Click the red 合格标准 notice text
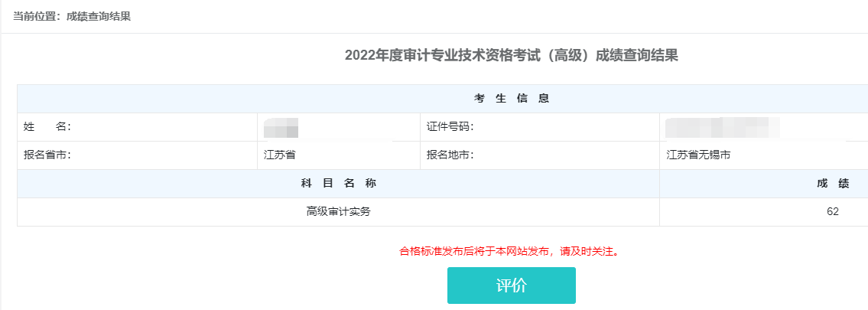 pos(509,251)
